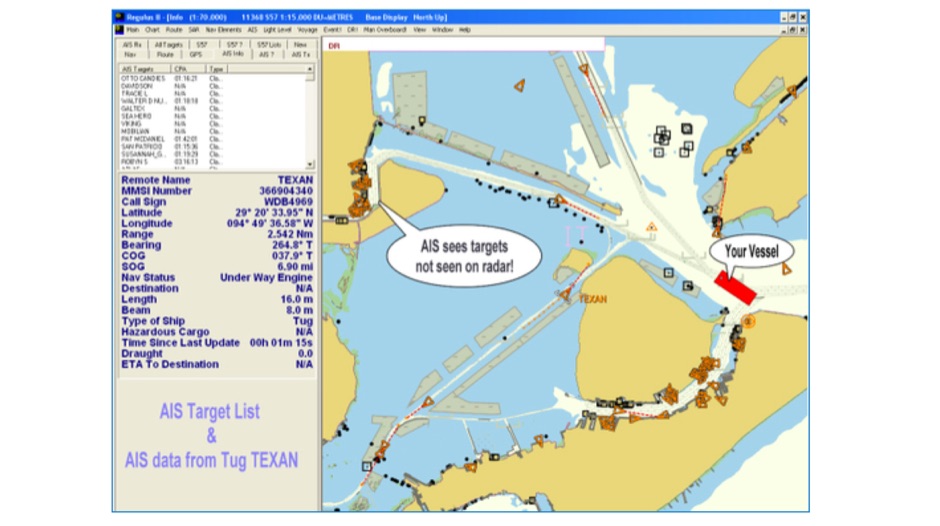Click the DR! menu item

click(352, 29)
